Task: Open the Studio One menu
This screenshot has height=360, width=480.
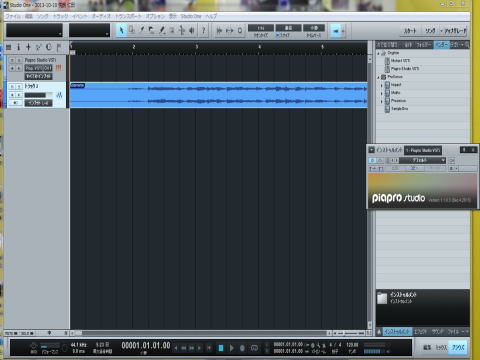Action: (x=191, y=16)
